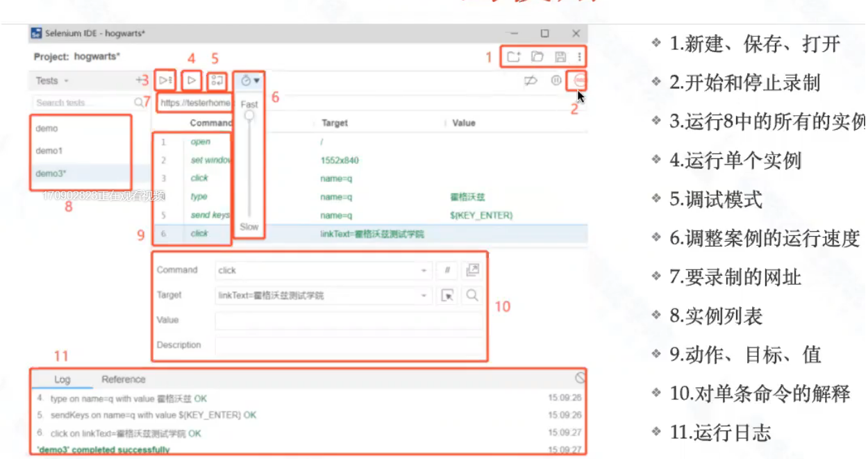Select command row 6 click linkText
Image resolution: width=868 pixels, height=459 pixels.
369,234
